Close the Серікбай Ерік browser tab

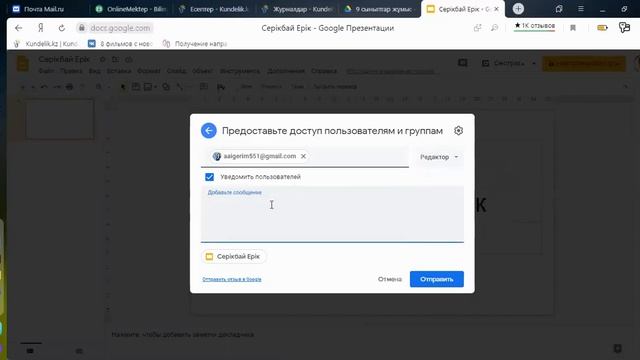tap(497, 9)
